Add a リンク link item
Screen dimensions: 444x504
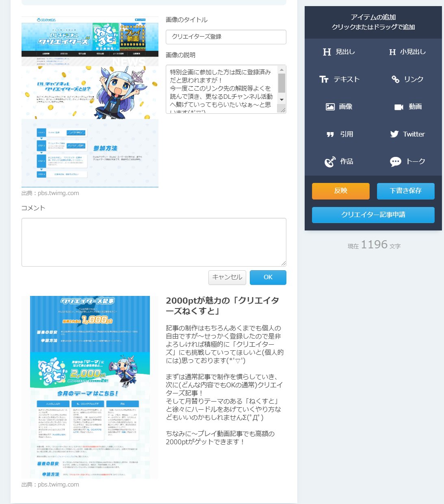tap(407, 79)
